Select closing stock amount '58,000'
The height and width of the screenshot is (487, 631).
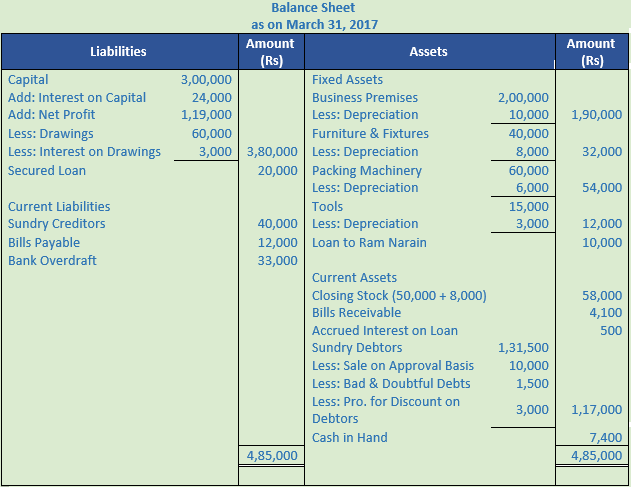click(x=602, y=296)
